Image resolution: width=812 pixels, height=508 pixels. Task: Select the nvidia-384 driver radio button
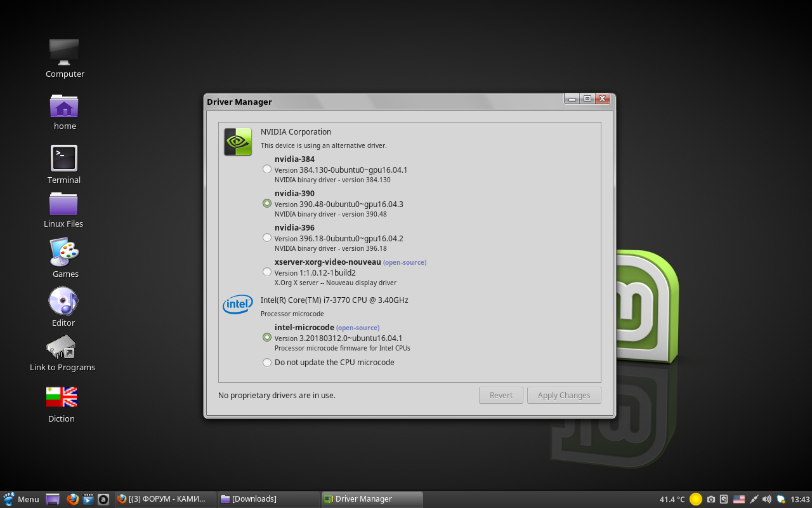tap(267, 169)
